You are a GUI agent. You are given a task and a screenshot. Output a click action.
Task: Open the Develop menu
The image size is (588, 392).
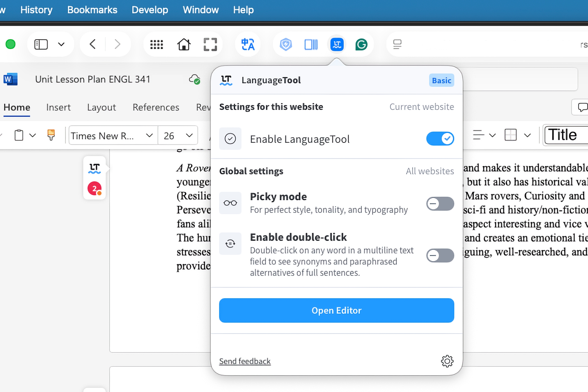[x=150, y=10]
